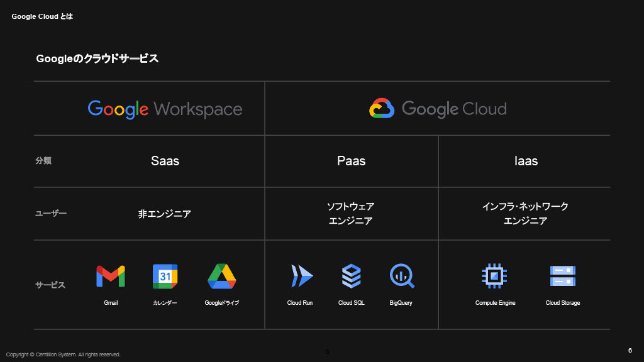Click the インフラ・ネットワークエンジニア text block

tap(525, 214)
